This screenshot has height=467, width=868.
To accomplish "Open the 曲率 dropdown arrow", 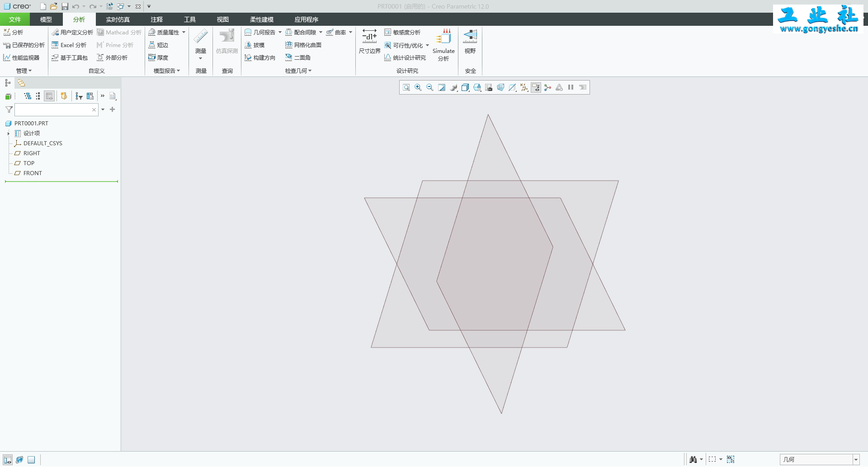I will (x=350, y=33).
